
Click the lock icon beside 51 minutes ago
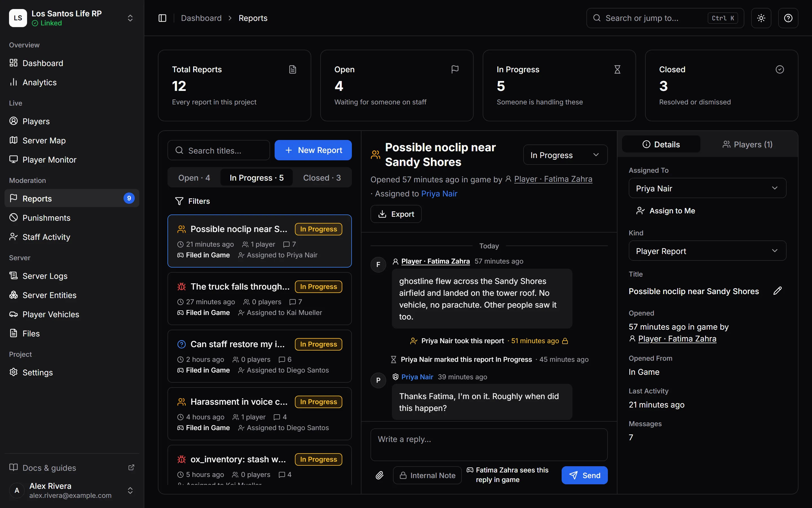(565, 341)
